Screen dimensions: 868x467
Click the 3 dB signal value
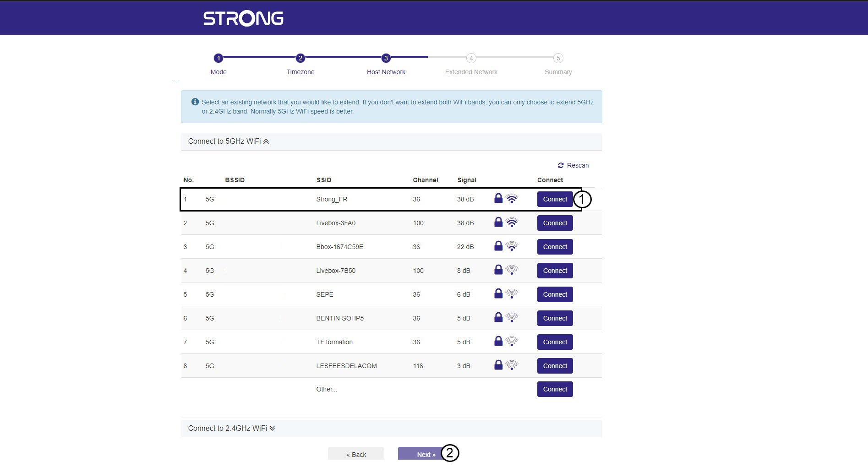(464, 366)
